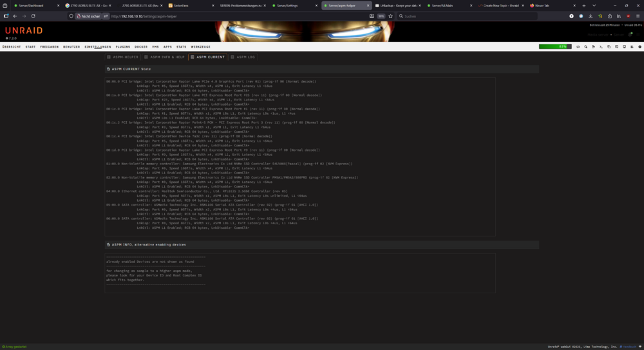This screenshot has height=350, width=644.
Task: Open the Firefox extensions puzzle icon
Action: pyautogui.click(x=609, y=16)
